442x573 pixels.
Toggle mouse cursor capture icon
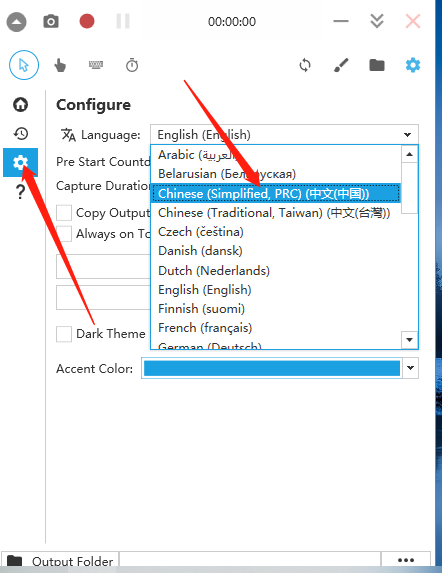tap(24, 65)
